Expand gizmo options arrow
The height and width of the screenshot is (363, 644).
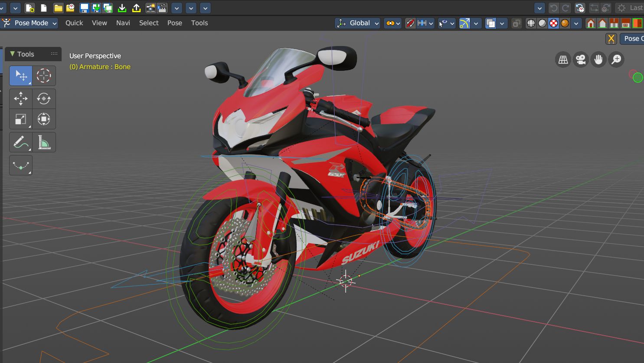coord(476,23)
